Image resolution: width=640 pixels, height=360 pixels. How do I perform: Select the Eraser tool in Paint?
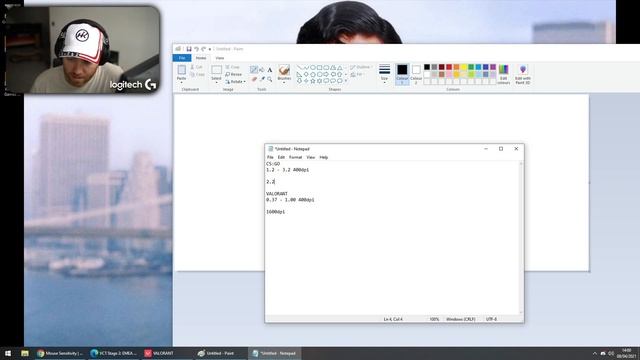pos(254,79)
